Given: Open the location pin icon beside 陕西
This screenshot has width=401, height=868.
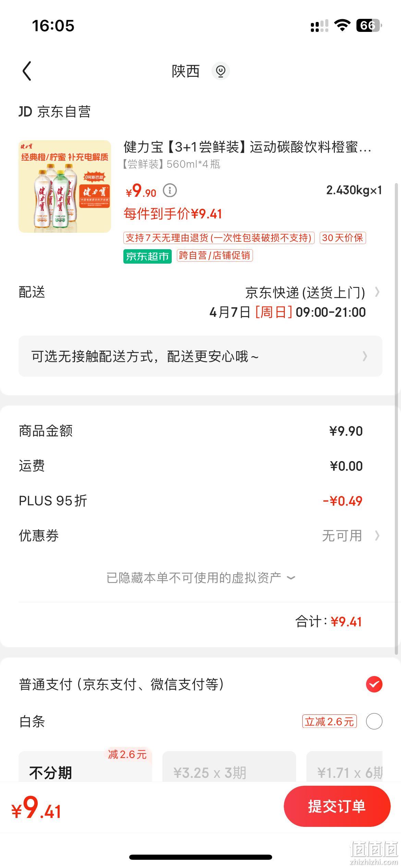Looking at the screenshot, I should tap(220, 71).
